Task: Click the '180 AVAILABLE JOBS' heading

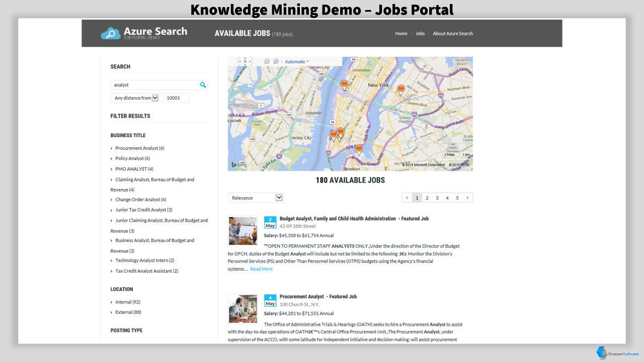Action: coord(350,180)
